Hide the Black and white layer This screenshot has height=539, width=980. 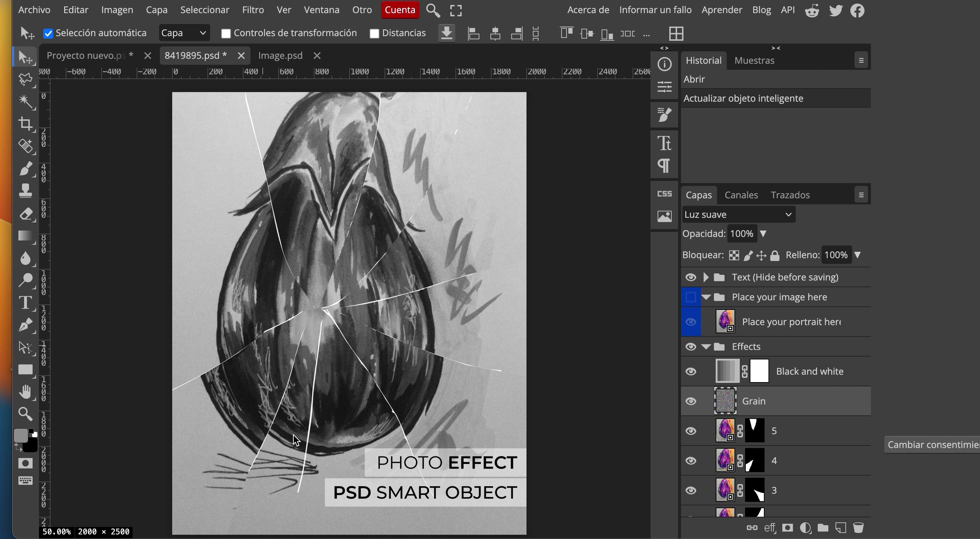coord(691,371)
